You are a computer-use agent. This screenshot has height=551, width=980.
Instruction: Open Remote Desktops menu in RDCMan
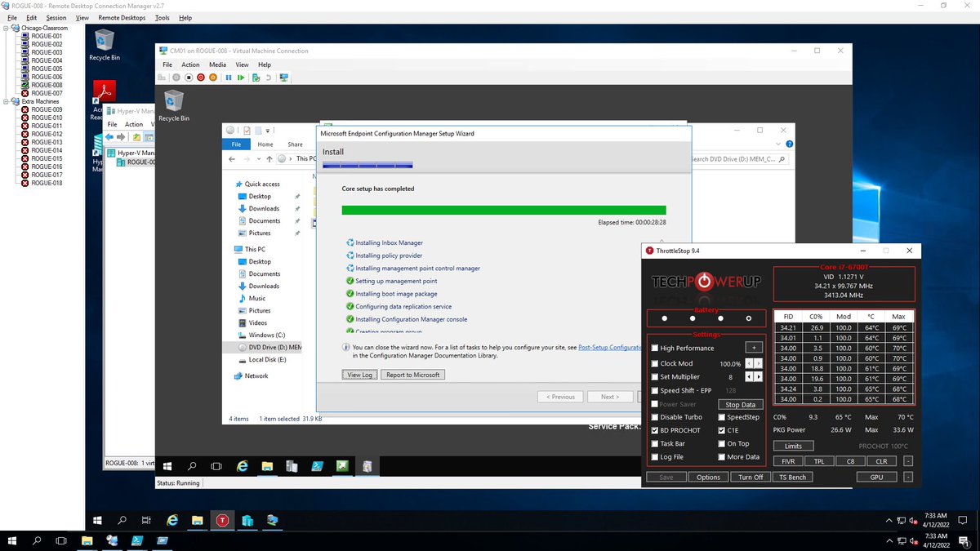[122, 17]
